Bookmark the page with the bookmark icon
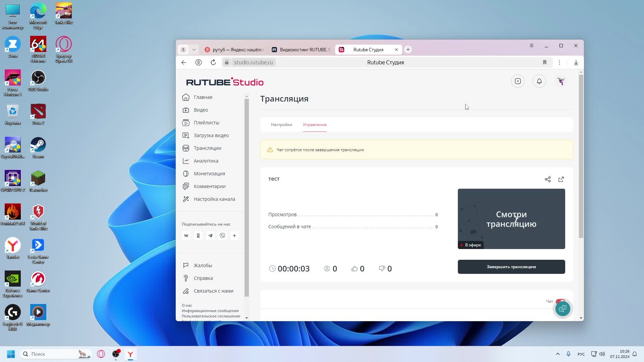The image size is (644, 362). tap(545, 62)
